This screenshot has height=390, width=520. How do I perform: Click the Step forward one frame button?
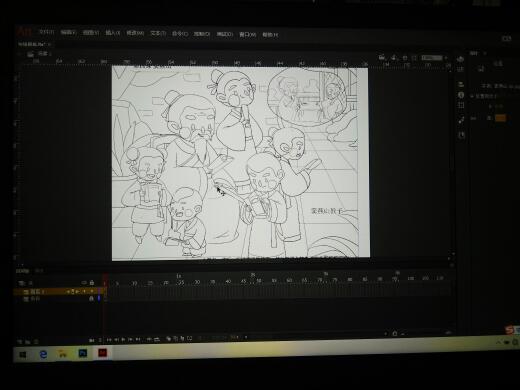tap(130, 339)
